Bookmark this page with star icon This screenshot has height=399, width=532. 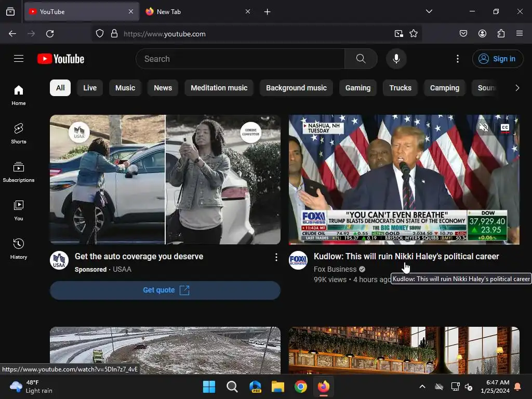pyautogui.click(x=413, y=34)
